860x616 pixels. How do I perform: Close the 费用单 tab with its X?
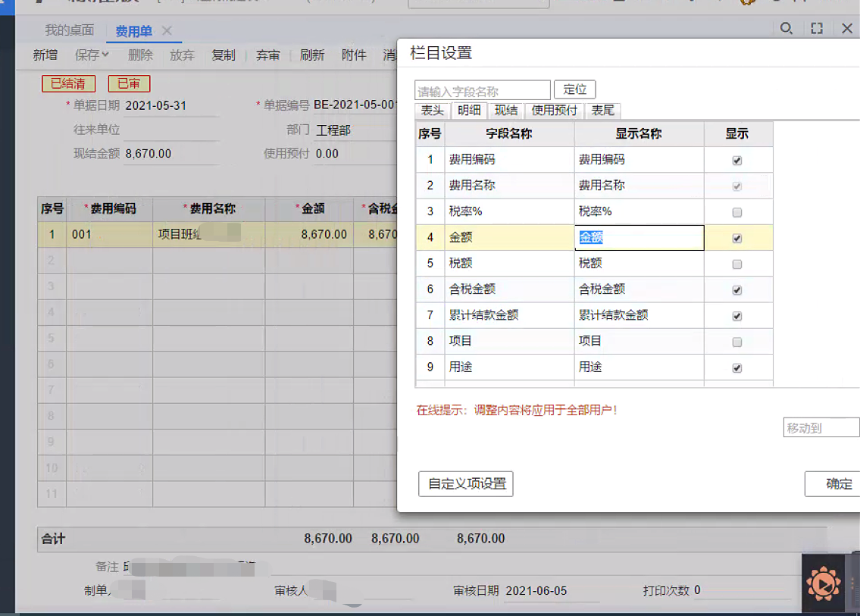167,31
